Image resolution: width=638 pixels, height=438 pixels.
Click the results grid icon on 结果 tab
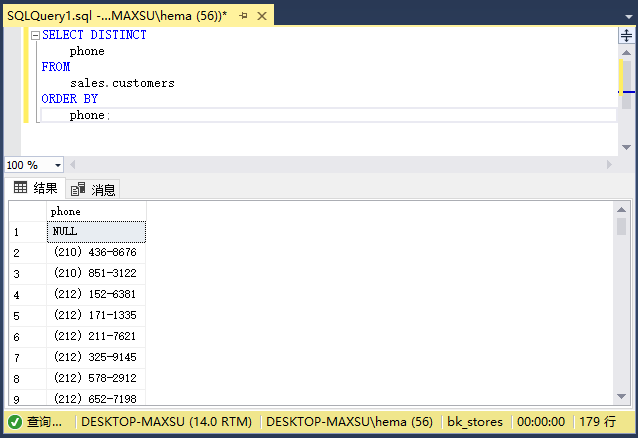tap(20, 188)
